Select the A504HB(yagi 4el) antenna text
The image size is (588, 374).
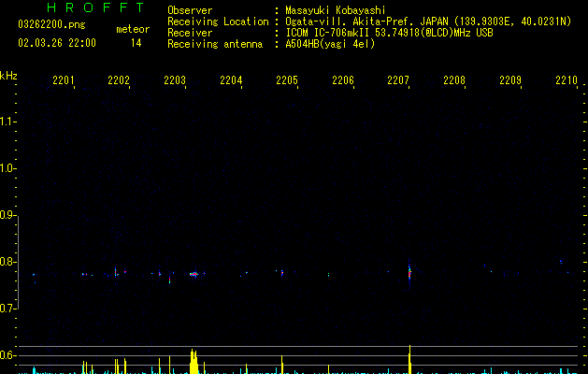pyautogui.click(x=330, y=44)
